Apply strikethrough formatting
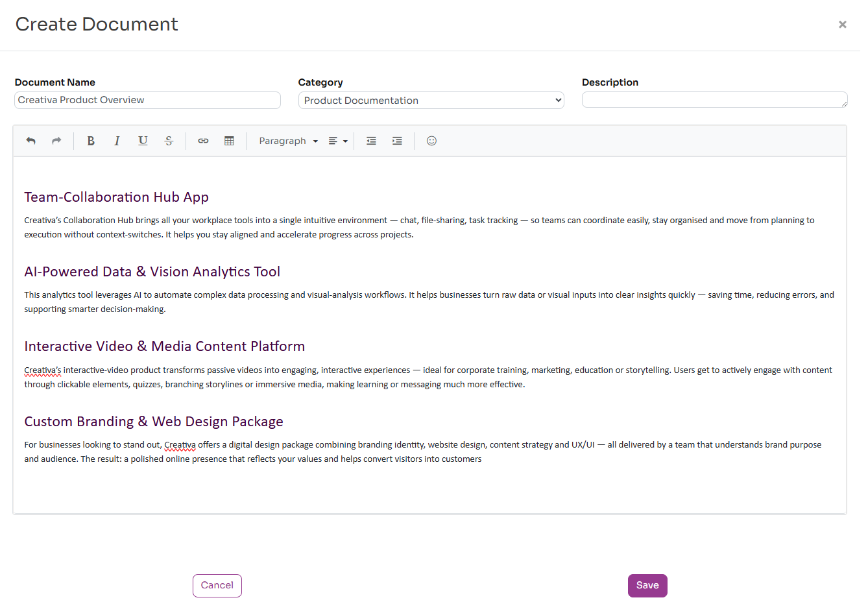Screen dimensions: 868x602 click(169, 141)
